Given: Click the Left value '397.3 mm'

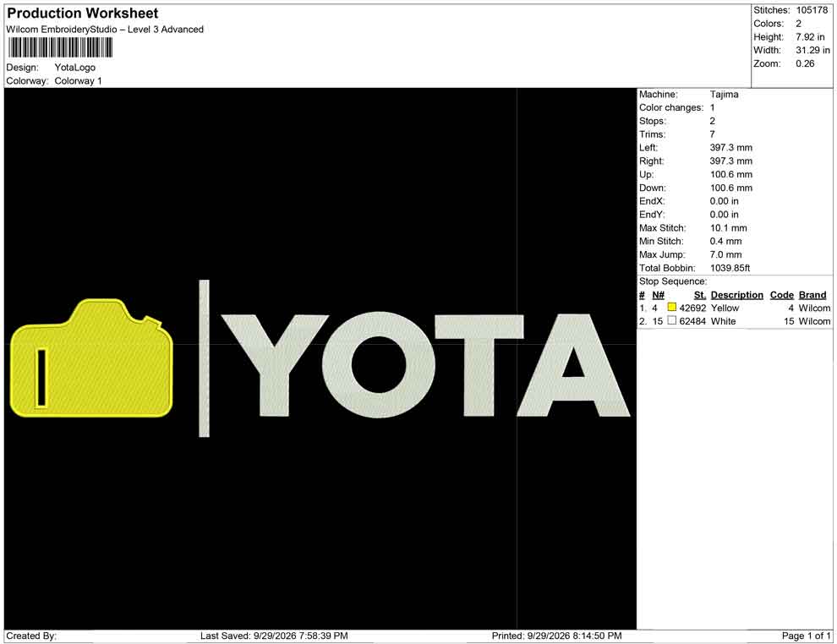Looking at the screenshot, I should tap(731, 148).
